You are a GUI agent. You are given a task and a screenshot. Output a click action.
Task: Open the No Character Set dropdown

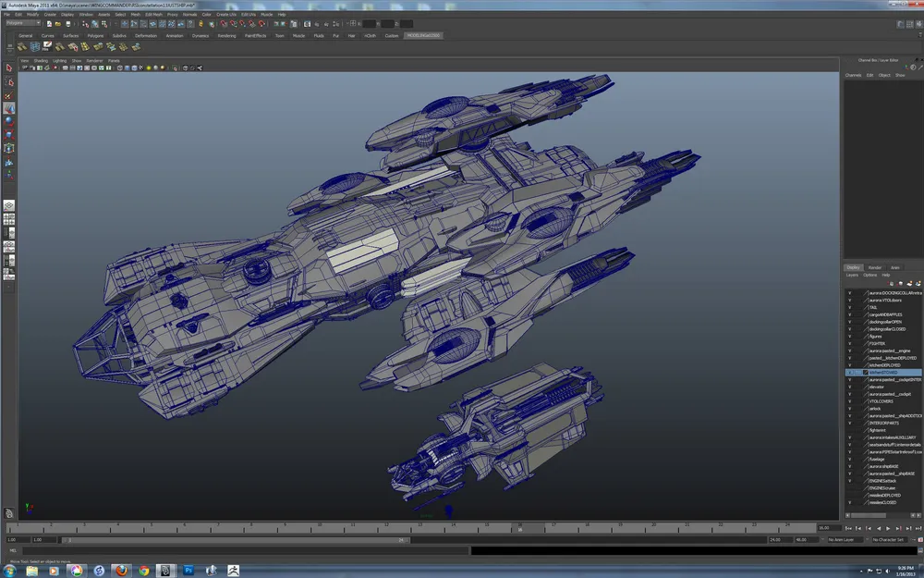tap(889, 539)
